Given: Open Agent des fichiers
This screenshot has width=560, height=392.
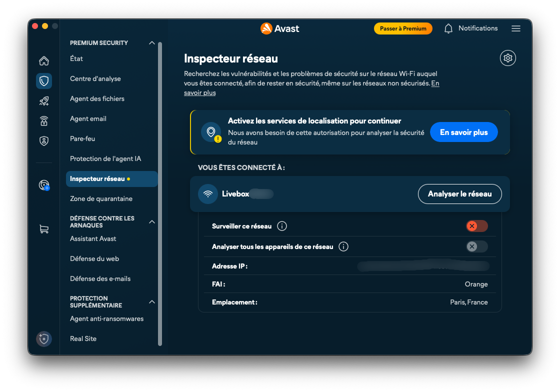Looking at the screenshot, I should 97,98.
